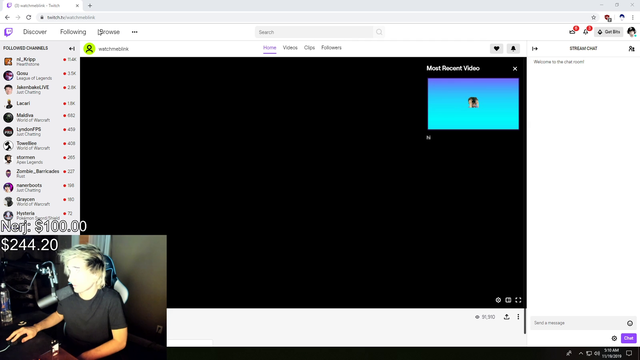Viewport: 640px width, 360px height.
Task: Open the three-dot more menu in the top nav
Action: [x=134, y=32]
